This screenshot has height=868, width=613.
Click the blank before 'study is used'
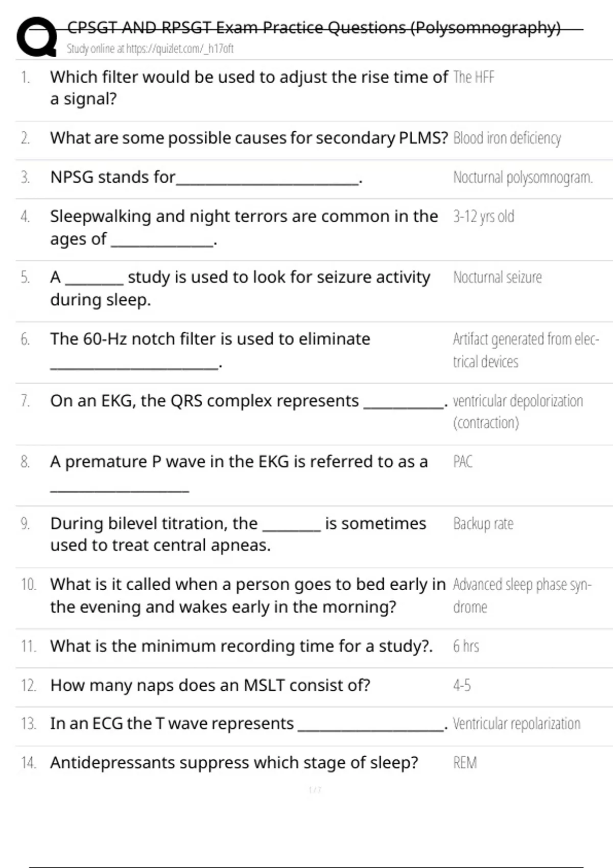[94, 280]
